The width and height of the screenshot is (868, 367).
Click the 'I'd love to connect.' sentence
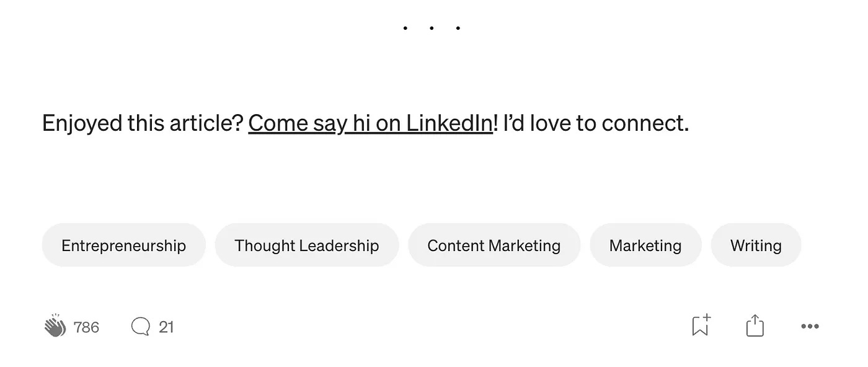coord(596,123)
